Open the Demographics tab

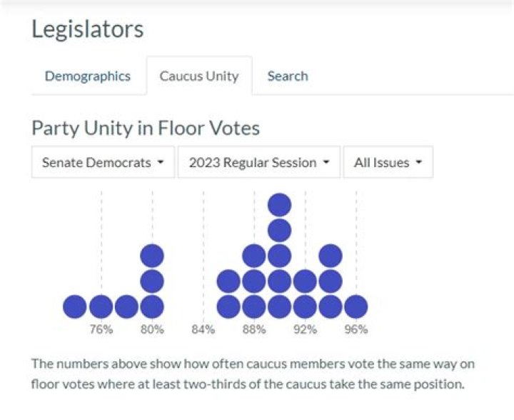click(87, 76)
